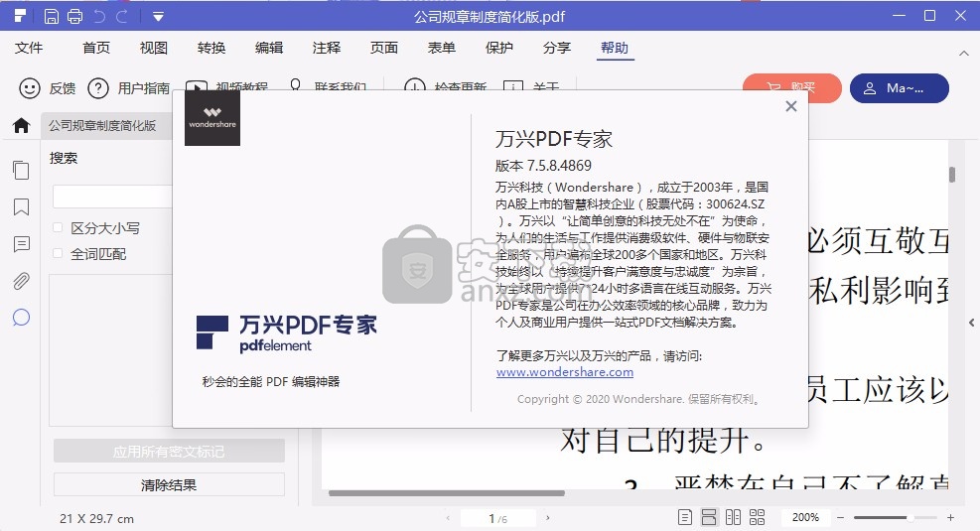Image resolution: width=980 pixels, height=531 pixels.
Task: Click the 反馈 smiley feedback icon
Action: (x=30, y=88)
